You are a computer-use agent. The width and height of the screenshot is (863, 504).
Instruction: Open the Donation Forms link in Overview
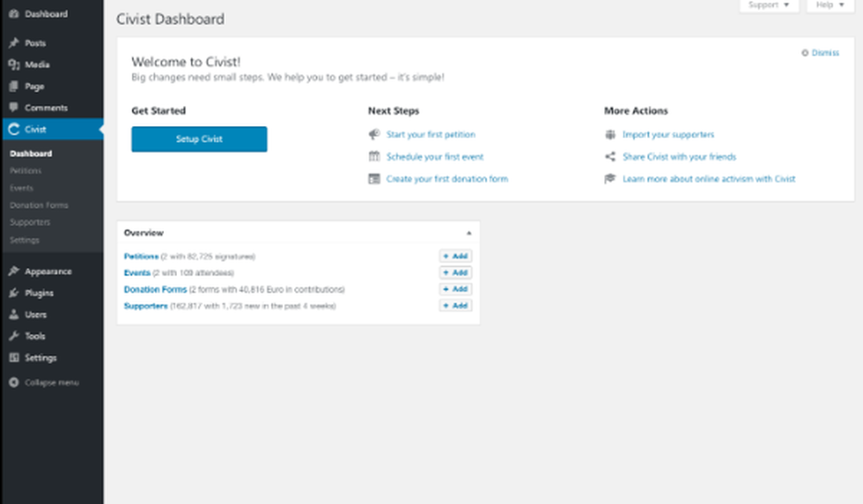(155, 289)
